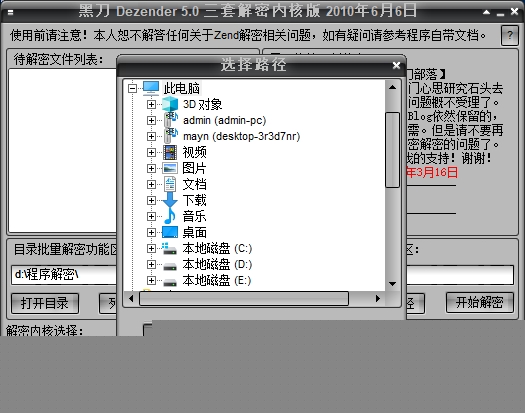Roll up the Dezender window with the up-arrow button
Viewport: 525px width, 413px height.
pos(486,12)
